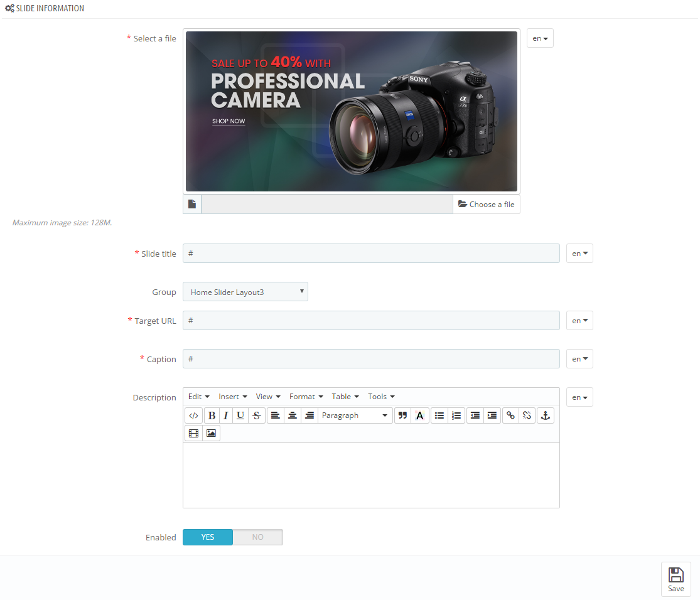Screen dimensions: 700x600
Task: Insert link in description editor
Action: (x=510, y=415)
